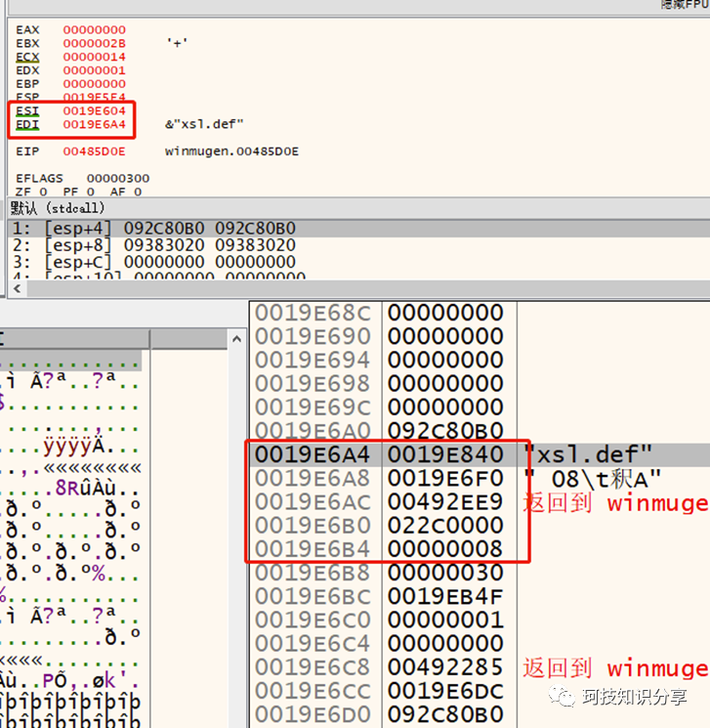Click the return comment at 0019E6C8
This screenshot has width=710, height=728.
tap(616, 668)
